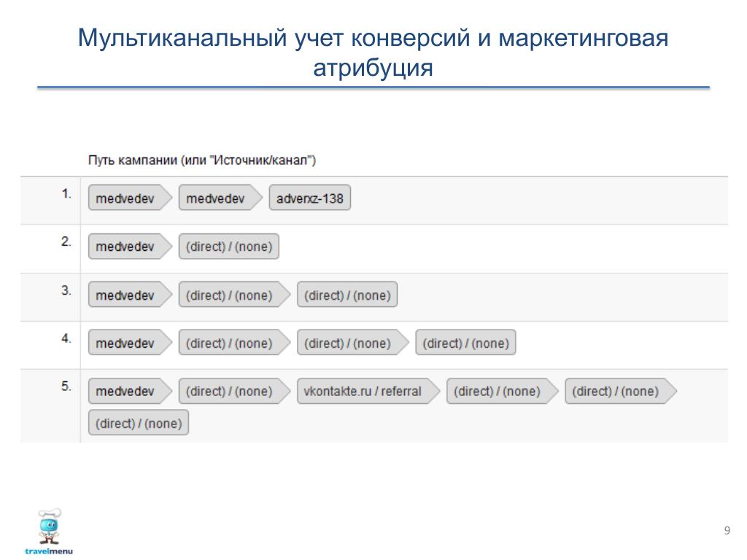Image resolution: width=747 pixels, height=560 pixels.
Task: Click the page number 9
Action: 727,531
